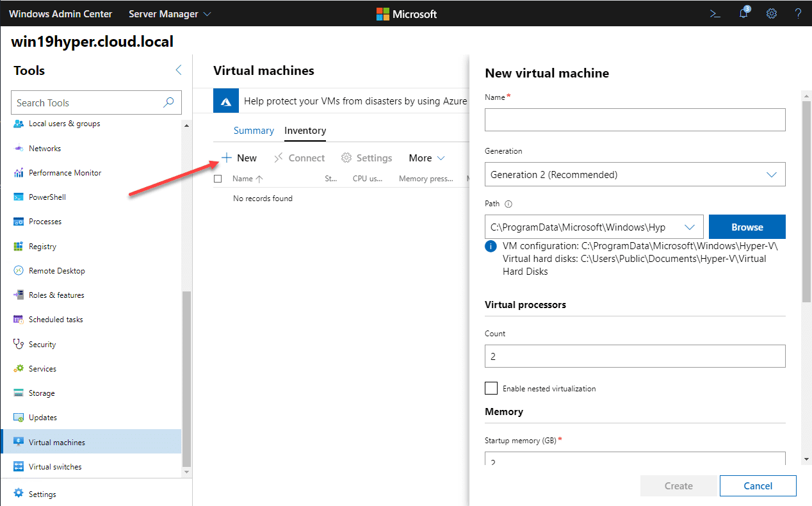The width and height of the screenshot is (812, 506).
Task: Expand the More menu in the inventory toolbar
Action: point(426,158)
